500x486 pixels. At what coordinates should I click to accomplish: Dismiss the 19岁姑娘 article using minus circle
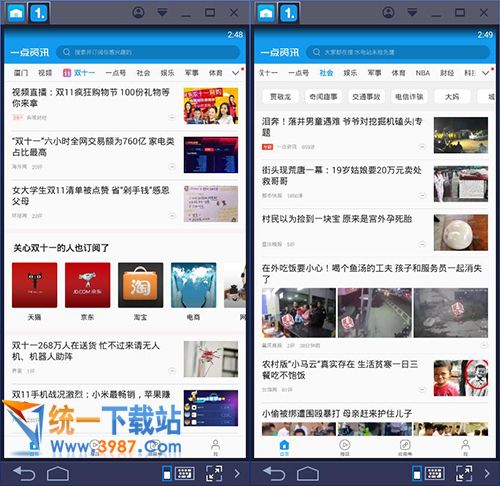click(422, 195)
